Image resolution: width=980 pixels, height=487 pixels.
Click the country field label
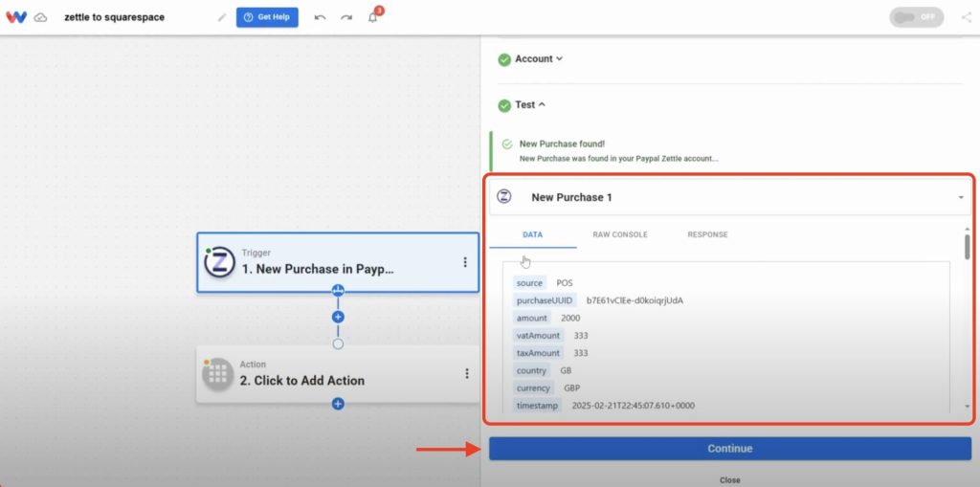[531, 370]
